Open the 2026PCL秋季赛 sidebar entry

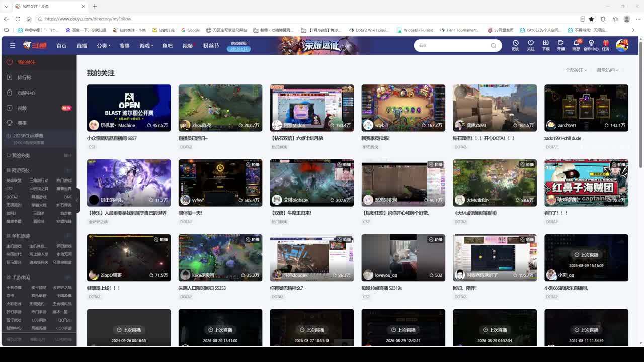38,139
